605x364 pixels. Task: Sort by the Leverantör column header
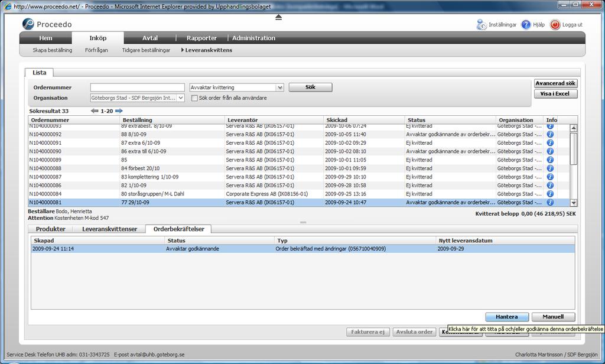click(274, 120)
